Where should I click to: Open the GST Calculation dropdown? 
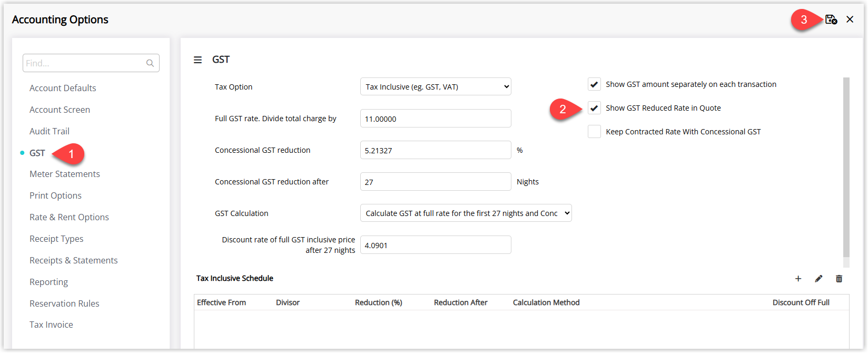pos(466,213)
